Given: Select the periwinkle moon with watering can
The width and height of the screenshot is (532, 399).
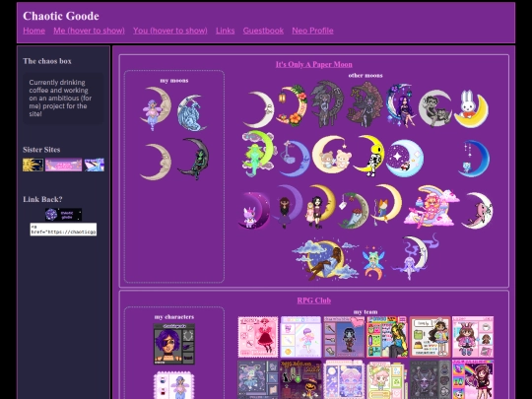Looking at the screenshot, I should (x=294, y=158).
